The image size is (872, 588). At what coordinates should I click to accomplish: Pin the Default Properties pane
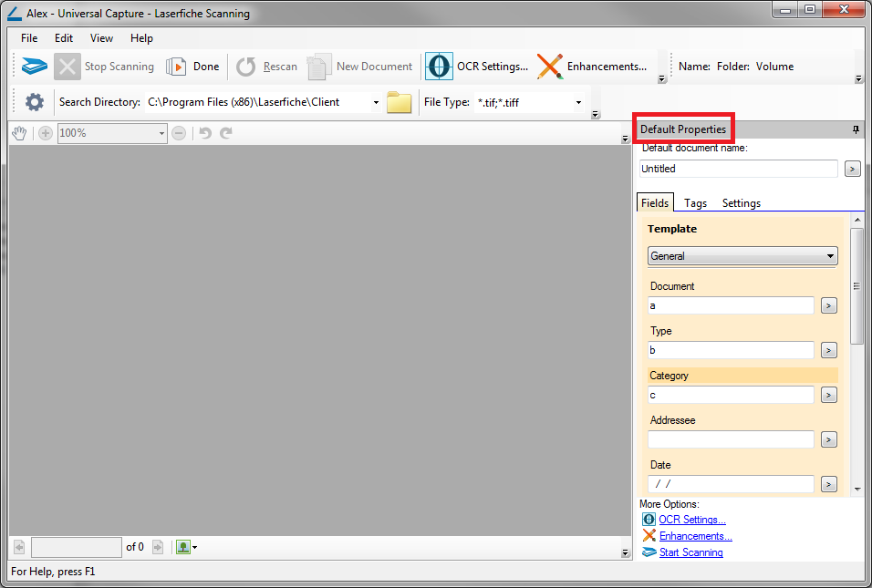(856, 129)
